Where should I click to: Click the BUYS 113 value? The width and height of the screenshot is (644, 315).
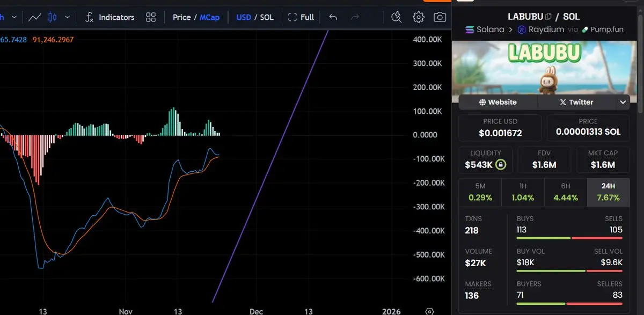click(x=521, y=230)
